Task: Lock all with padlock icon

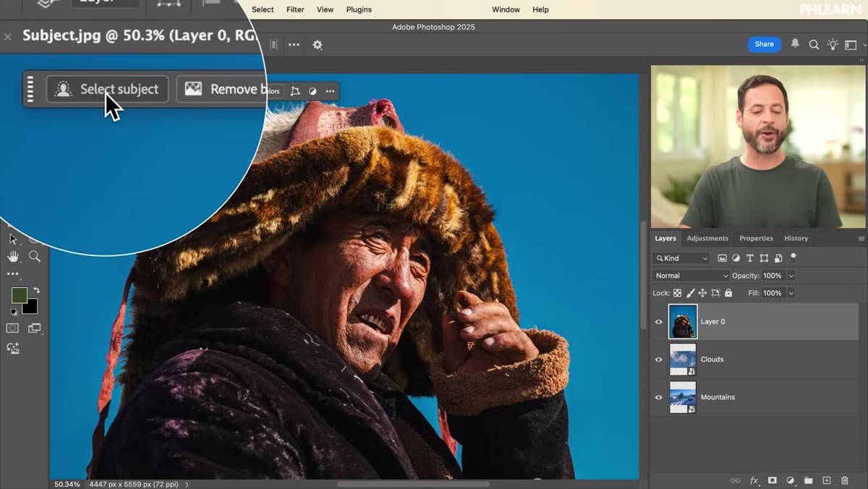Action: click(728, 293)
